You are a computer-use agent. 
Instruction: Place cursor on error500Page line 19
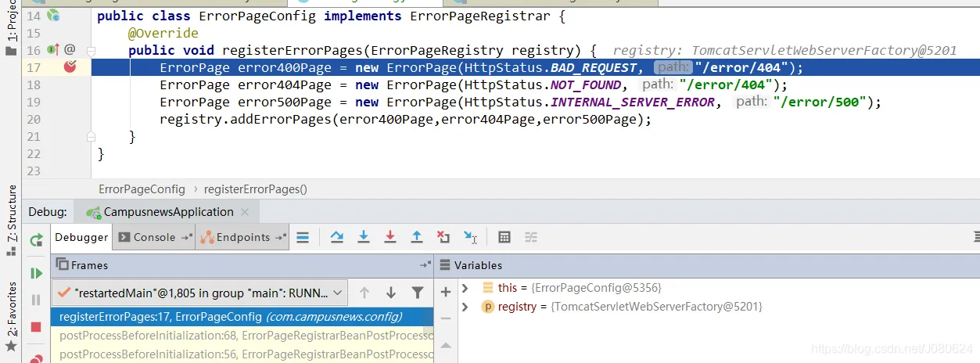coord(521,102)
